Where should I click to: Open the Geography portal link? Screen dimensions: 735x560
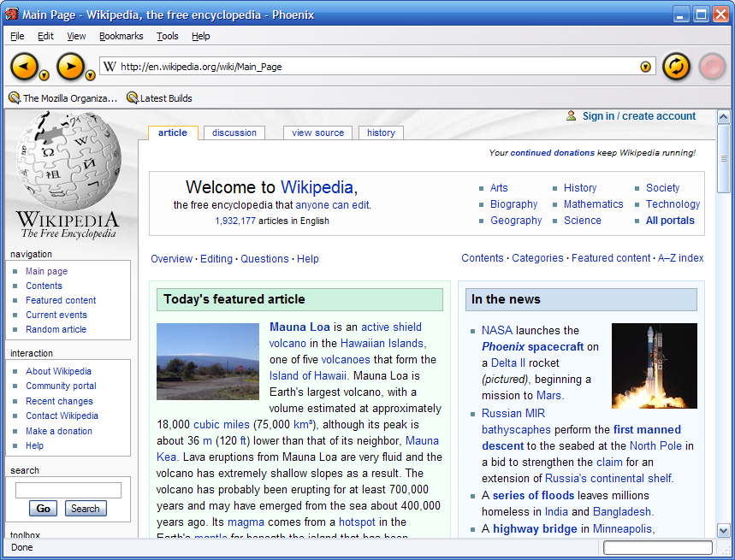click(x=516, y=221)
